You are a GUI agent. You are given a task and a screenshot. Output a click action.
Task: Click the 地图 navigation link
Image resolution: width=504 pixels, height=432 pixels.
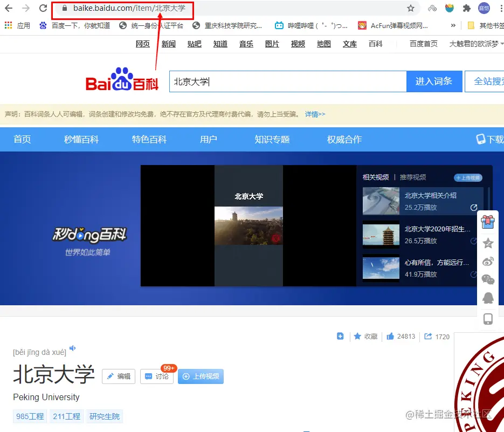click(x=323, y=44)
